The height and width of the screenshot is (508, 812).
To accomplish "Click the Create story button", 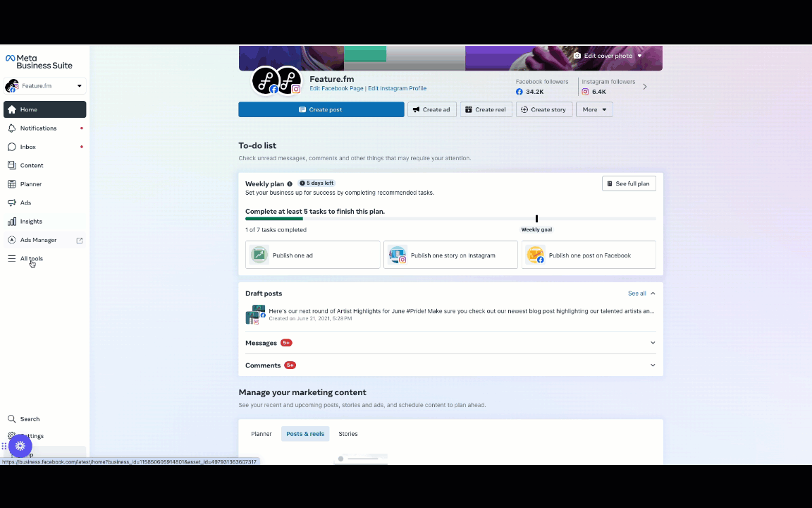I will [543, 109].
